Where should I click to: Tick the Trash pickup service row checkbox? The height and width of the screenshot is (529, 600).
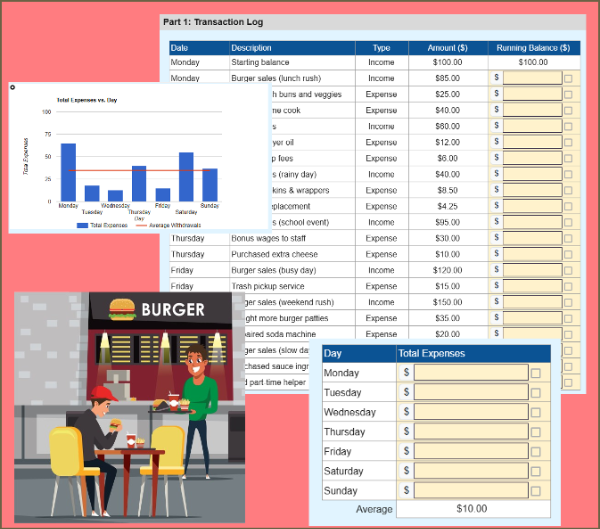coord(568,287)
